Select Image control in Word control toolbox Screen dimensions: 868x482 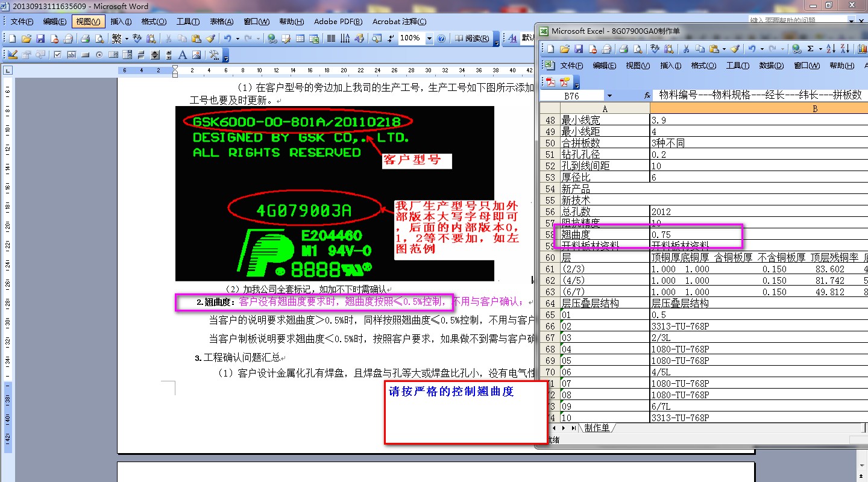coord(197,55)
